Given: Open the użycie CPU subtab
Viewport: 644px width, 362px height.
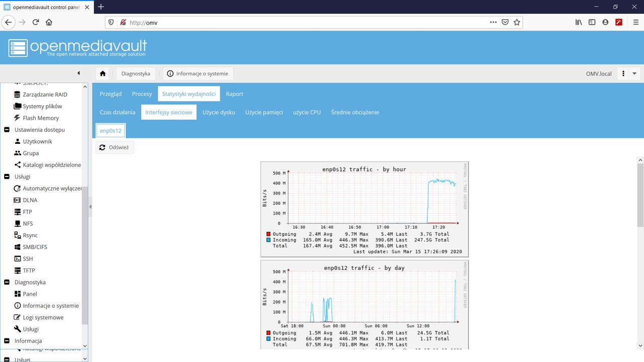Looking at the screenshot, I should click(307, 112).
